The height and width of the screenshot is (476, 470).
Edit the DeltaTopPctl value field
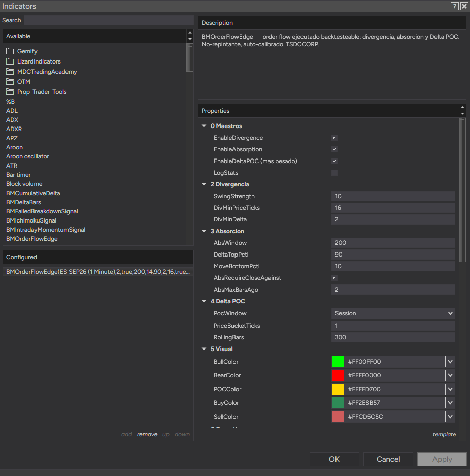coord(393,255)
